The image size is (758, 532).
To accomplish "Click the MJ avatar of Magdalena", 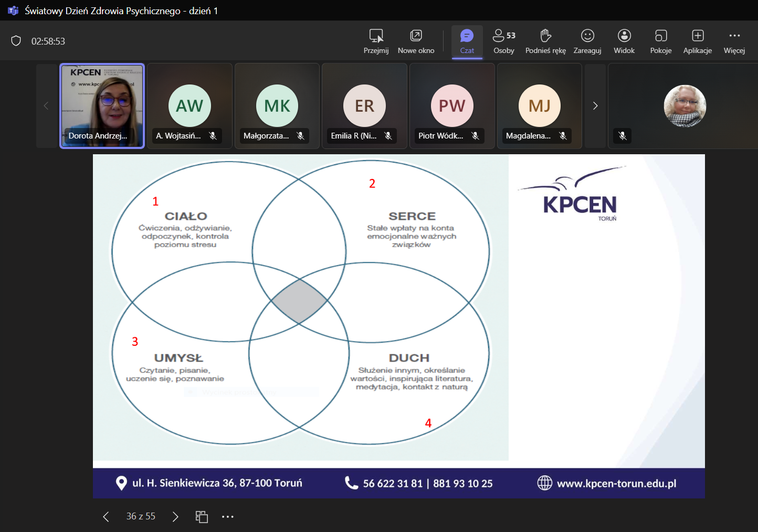I will coord(540,106).
